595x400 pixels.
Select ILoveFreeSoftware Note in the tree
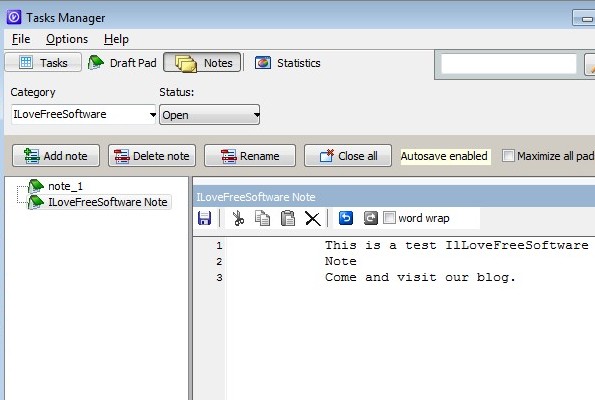108,202
